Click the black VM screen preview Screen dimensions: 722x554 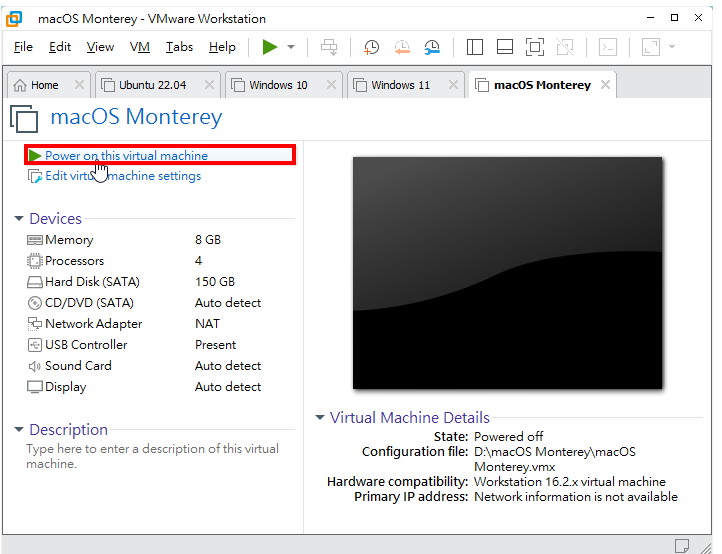click(507, 273)
